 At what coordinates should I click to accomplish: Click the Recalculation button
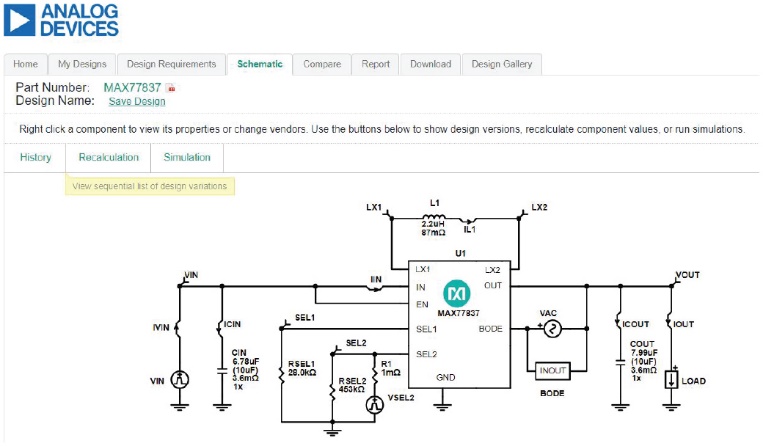click(x=108, y=157)
